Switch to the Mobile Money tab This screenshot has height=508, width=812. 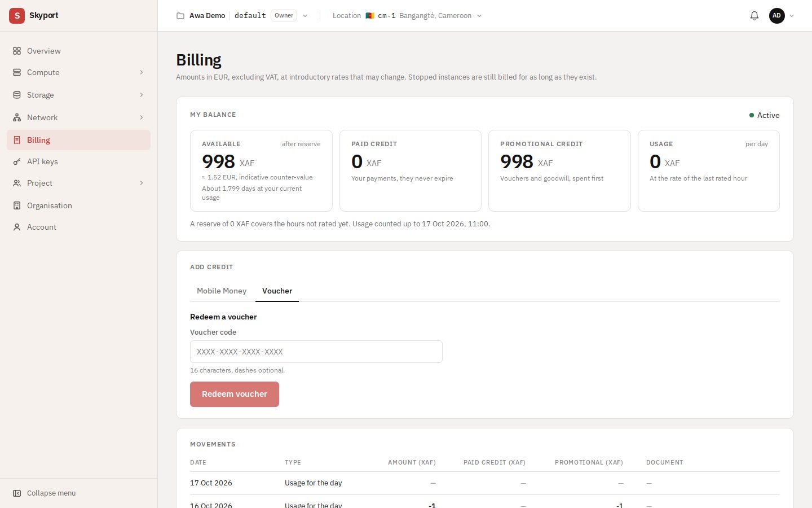click(222, 291)
